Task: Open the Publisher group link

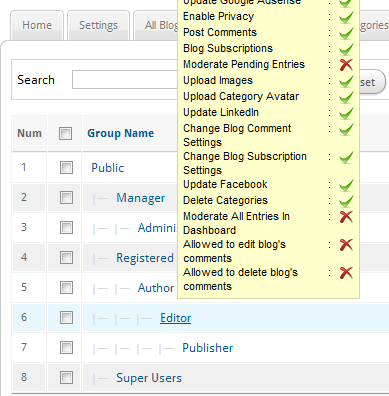Action: (x=207, y=348)
